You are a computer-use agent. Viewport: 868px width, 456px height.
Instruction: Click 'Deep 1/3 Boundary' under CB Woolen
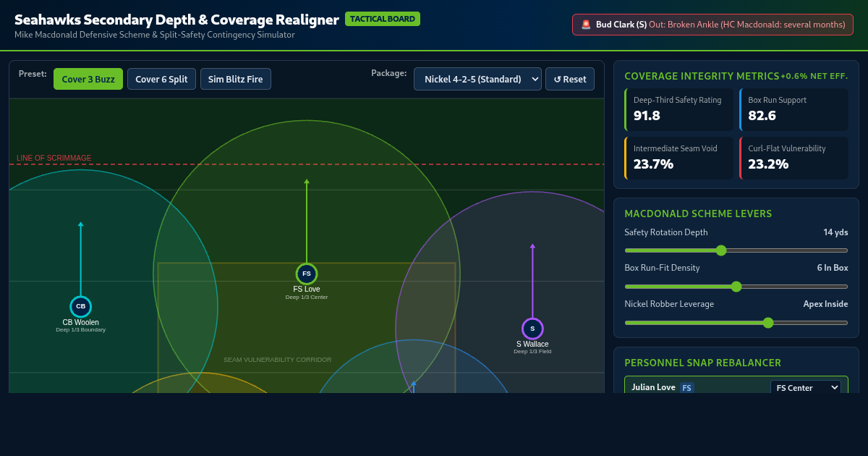click(x=80, y=330)
